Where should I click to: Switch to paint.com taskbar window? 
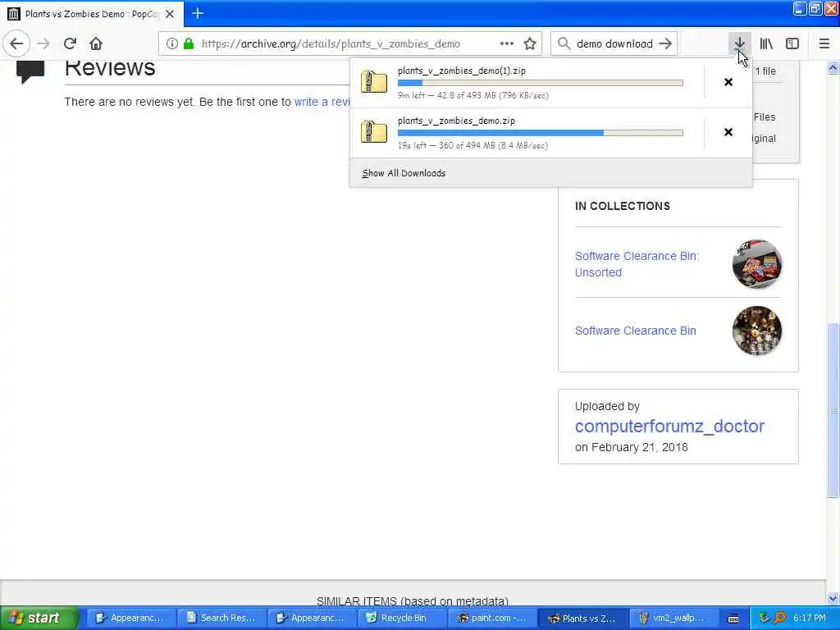point(492,618)
